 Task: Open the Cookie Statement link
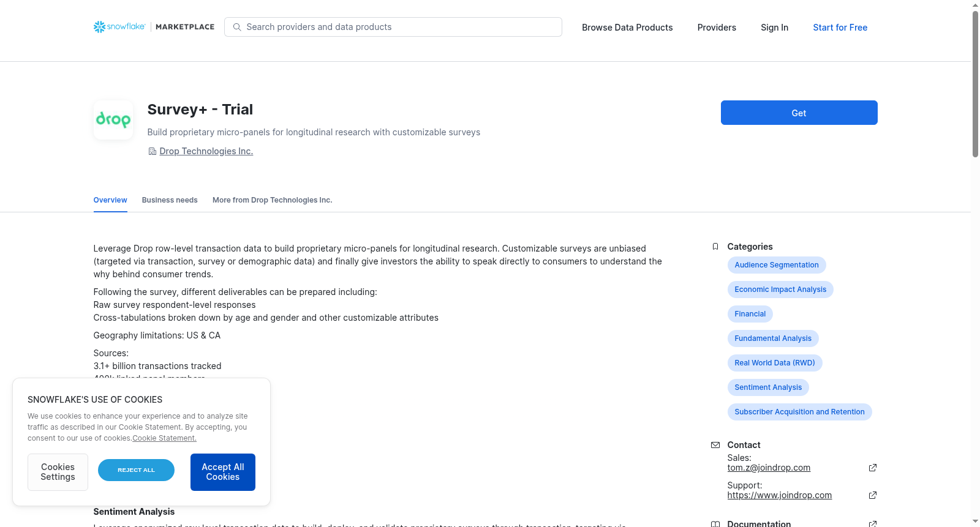click(164, 438)
